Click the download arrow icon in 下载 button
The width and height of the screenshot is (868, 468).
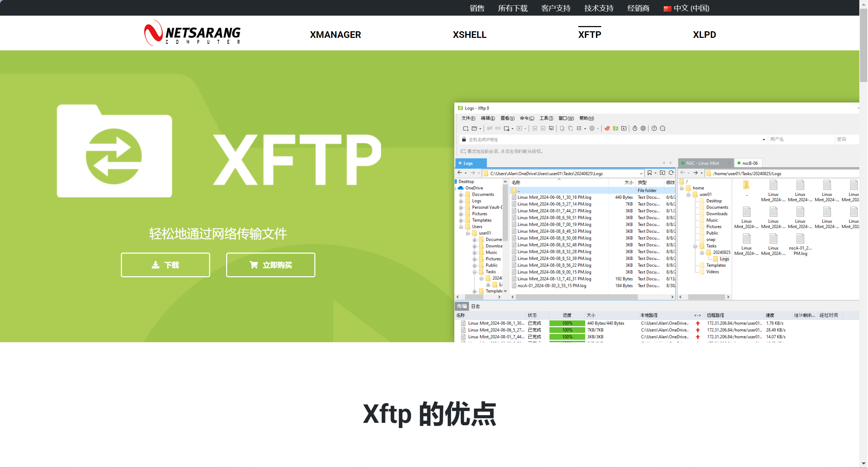click(156, 265)
